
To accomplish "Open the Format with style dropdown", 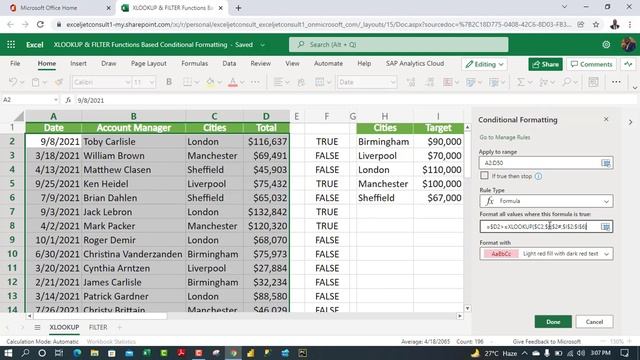I will (x=546, y=254).
